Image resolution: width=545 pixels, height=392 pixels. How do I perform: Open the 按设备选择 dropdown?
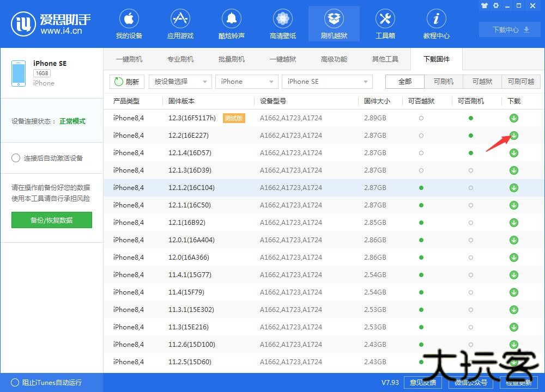[180, 81]
